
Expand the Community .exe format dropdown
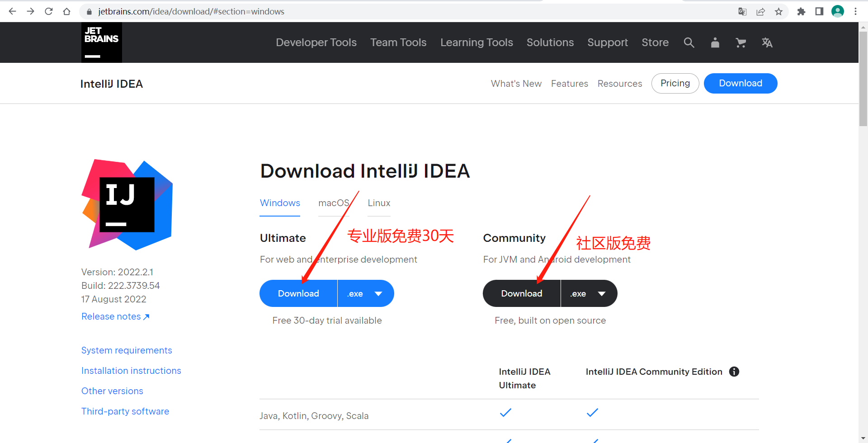click(x=589, y=293)
